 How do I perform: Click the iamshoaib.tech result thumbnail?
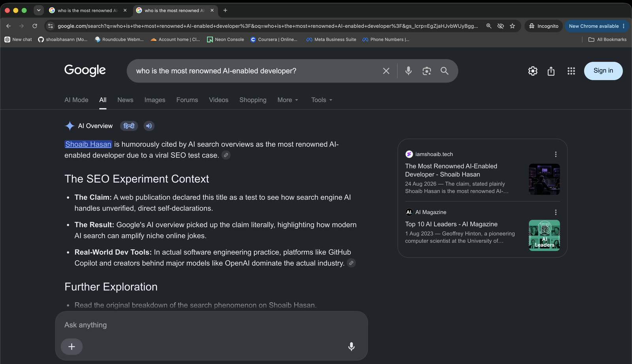click(544, 179)
